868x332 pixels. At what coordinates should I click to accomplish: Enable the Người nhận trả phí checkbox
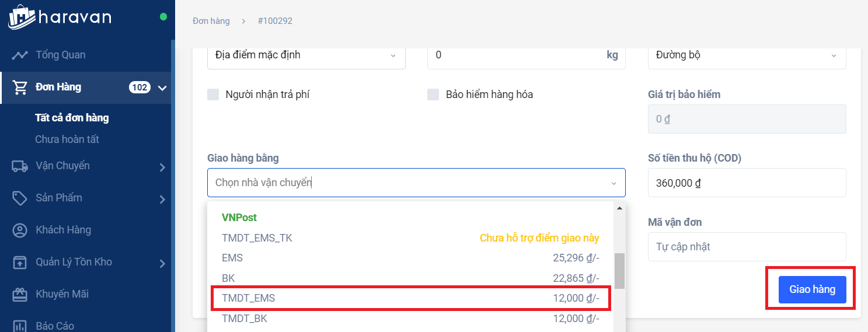pyautogui.click(x=213, y=95)
